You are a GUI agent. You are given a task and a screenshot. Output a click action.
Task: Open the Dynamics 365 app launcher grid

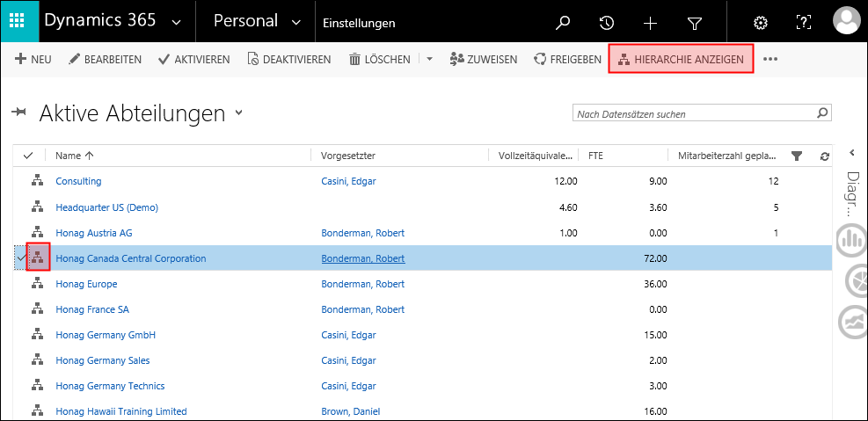pos(18,22)
